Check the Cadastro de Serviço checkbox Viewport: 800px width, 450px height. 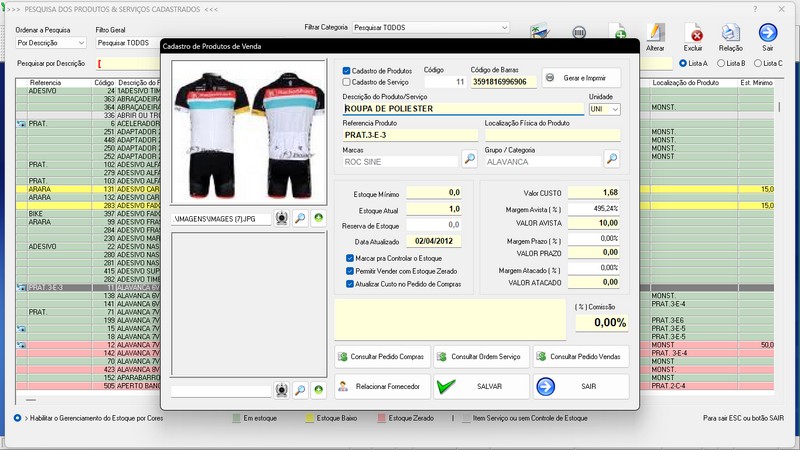click(347, 81)
